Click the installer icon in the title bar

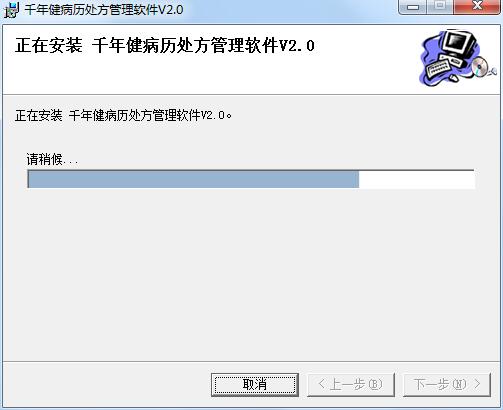(x=11, y=10)
